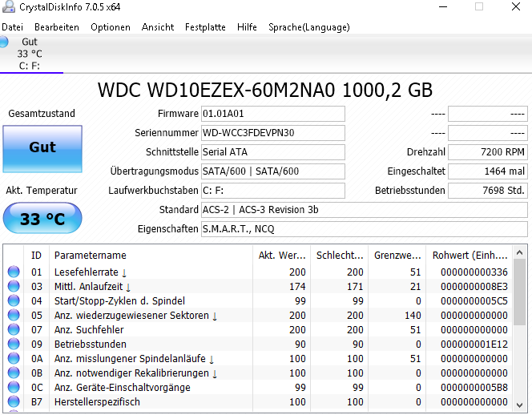The width and height of the screenshot is (532, 415).
Task: Click the Drehzahl field 7200 RPM
Action: (x=488, y=152)
